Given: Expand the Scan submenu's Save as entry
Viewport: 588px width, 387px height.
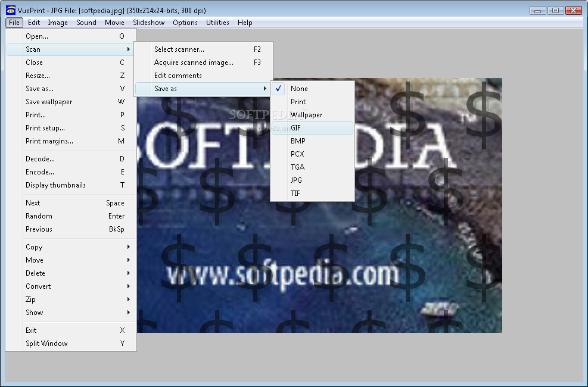Looking at the screenshot, I should [x=203, y=89].
